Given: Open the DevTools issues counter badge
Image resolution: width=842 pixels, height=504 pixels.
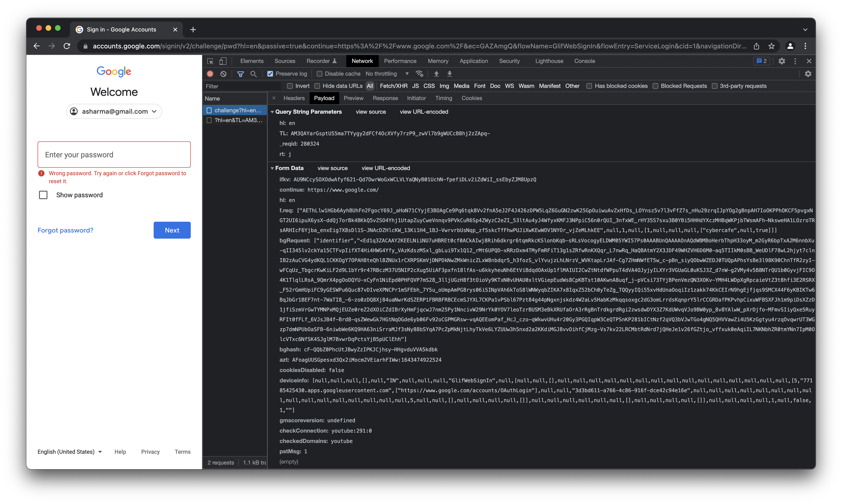Looking at the screenshot, I should pyautogui.click(x=761, y=61).
